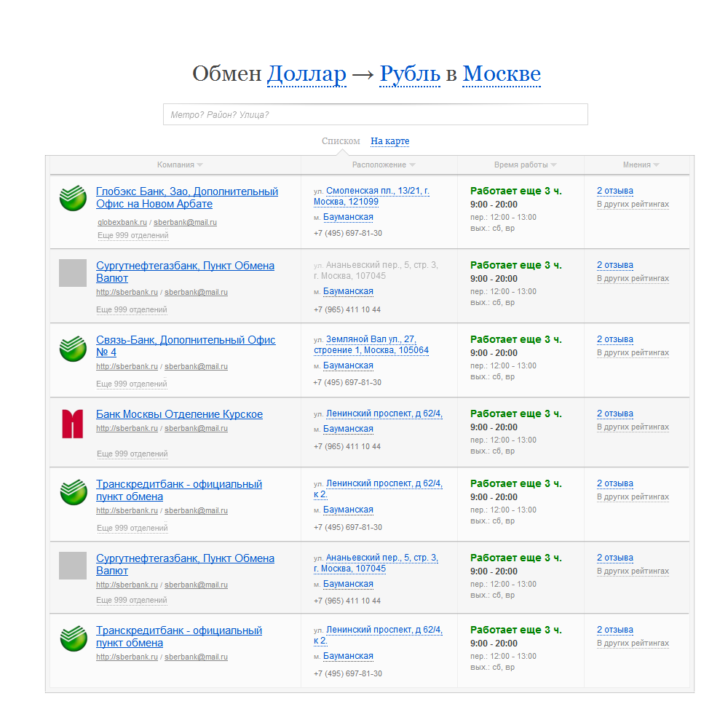Focus the Метро, Район, Улица search field
The width and height of the screenshot is (728, 728).
(x=375, y=114)
